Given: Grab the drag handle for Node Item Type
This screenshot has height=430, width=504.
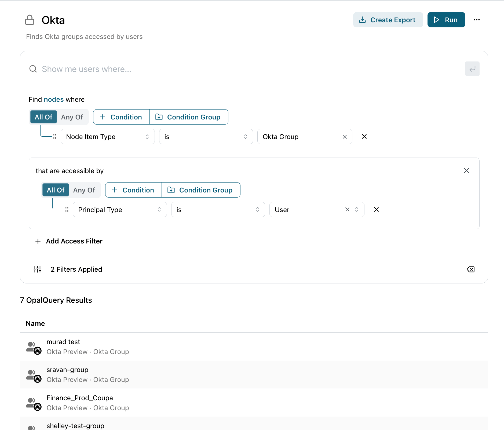Looking at the screenshot, I should [x=55, y=137].
